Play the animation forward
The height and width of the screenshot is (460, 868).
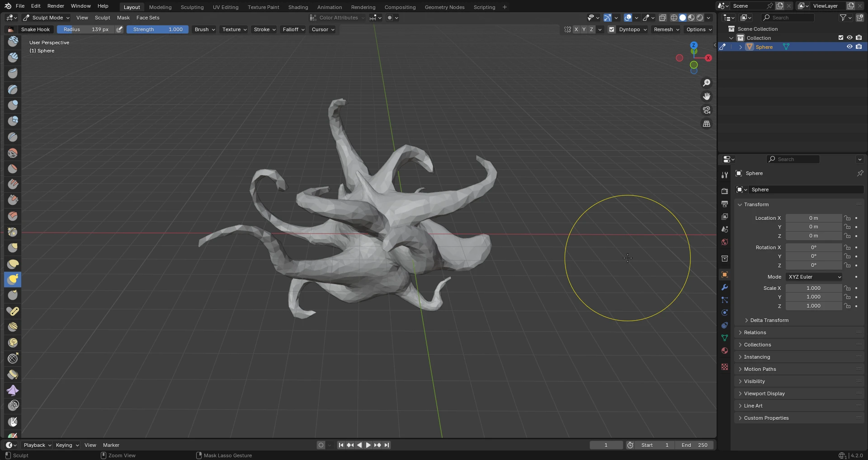tap(368, 445)
